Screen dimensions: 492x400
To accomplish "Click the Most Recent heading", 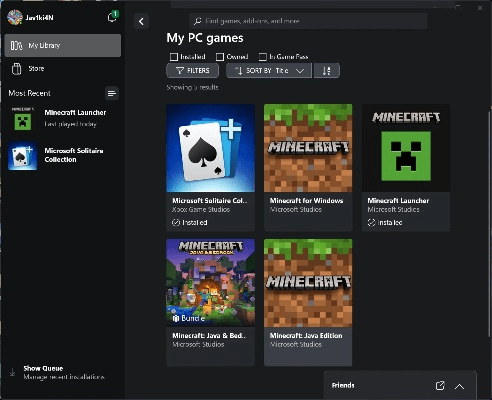I will point(30,93).
